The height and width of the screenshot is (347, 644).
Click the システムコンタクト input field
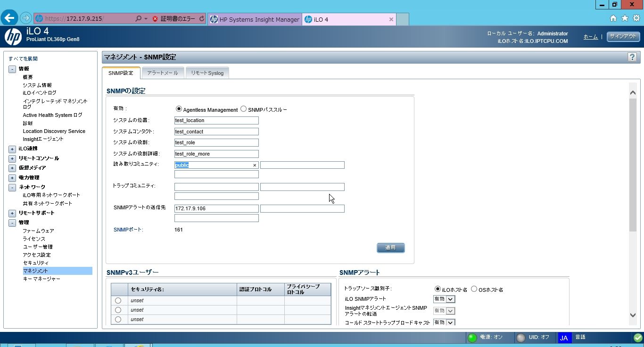pyautogui.click(x=216, y=132)
